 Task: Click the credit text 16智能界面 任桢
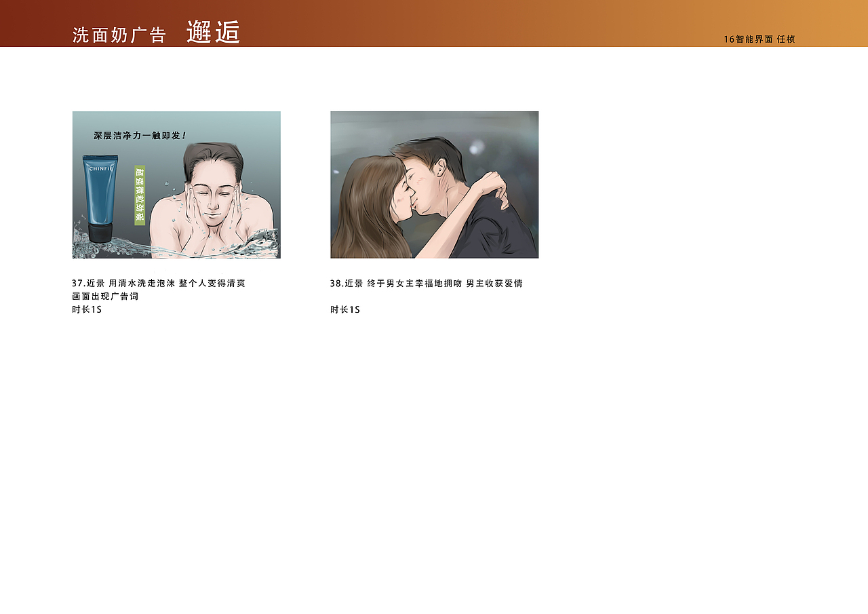coord(760,39)
